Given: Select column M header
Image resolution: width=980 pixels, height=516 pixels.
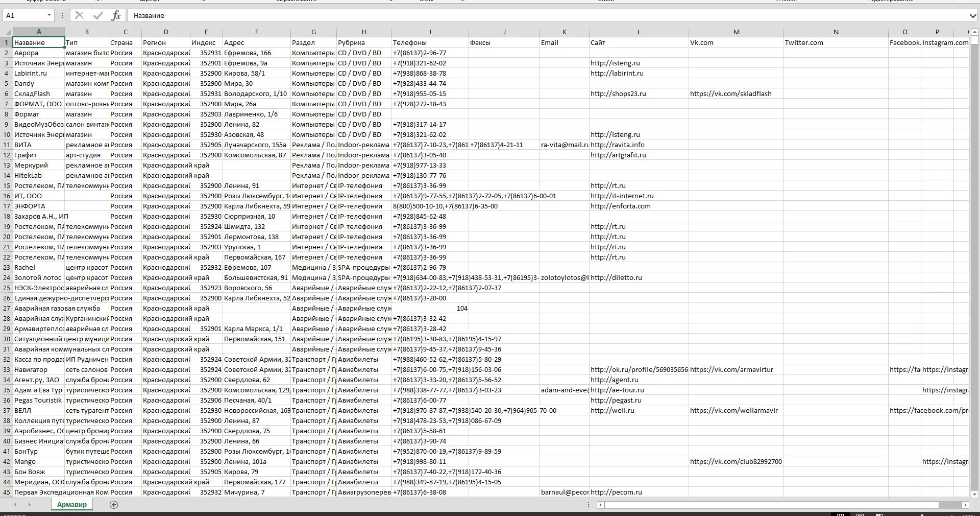Looking at the screenshot, I should tap(737, 32).
